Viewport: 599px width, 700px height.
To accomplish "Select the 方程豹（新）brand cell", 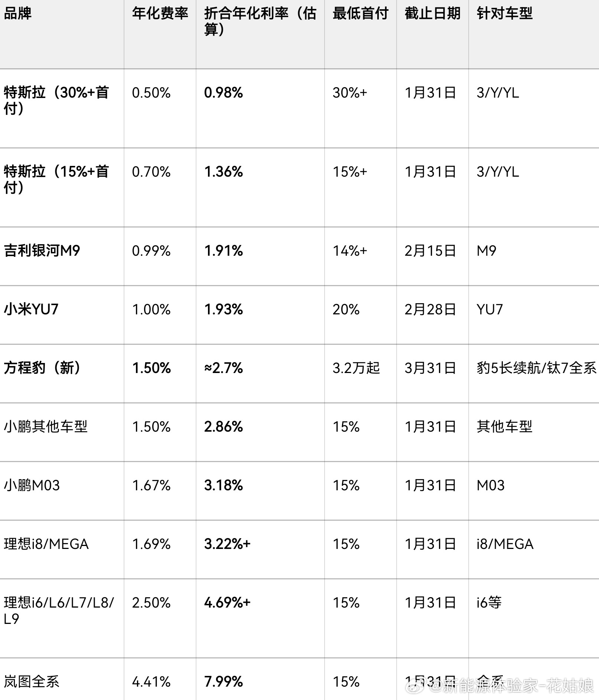I will pos(42,368).
